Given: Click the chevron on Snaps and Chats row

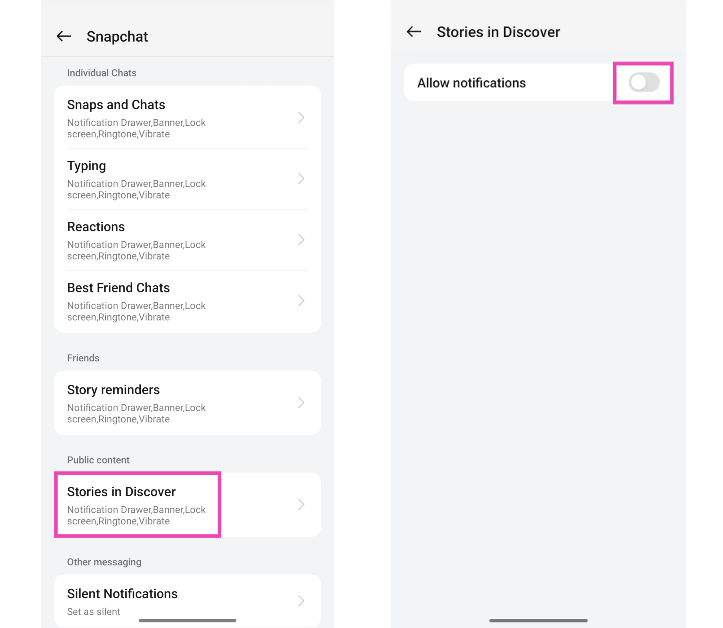Looking at the screenshot, I should point(301,118).
